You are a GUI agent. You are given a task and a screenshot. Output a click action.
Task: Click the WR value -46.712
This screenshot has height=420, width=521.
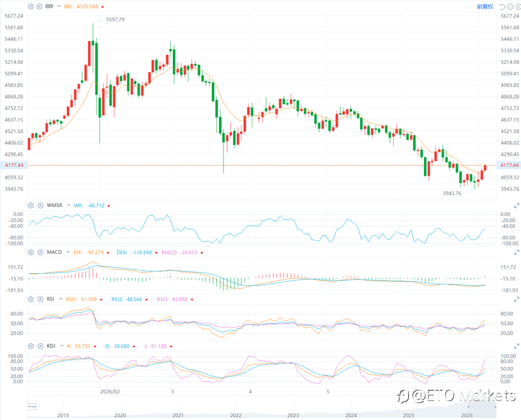coord(96,206)
